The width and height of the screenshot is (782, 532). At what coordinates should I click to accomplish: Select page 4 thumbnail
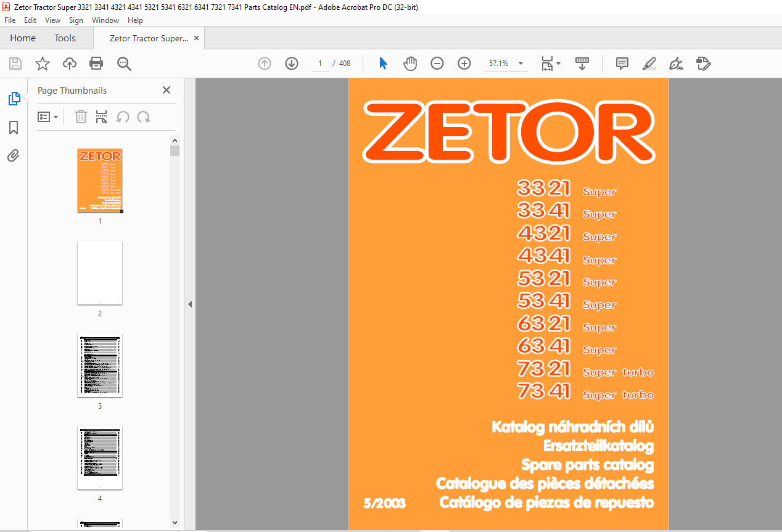click(100, 458)
